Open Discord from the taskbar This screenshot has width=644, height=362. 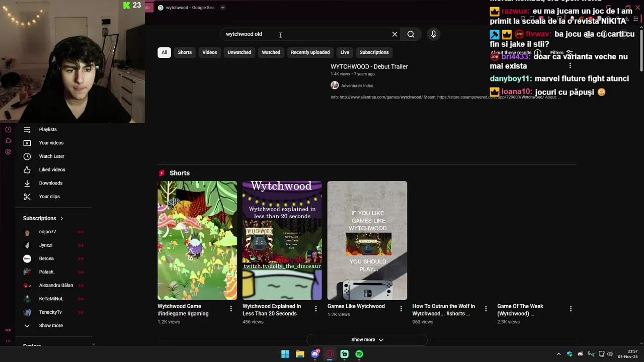[315, 354]
